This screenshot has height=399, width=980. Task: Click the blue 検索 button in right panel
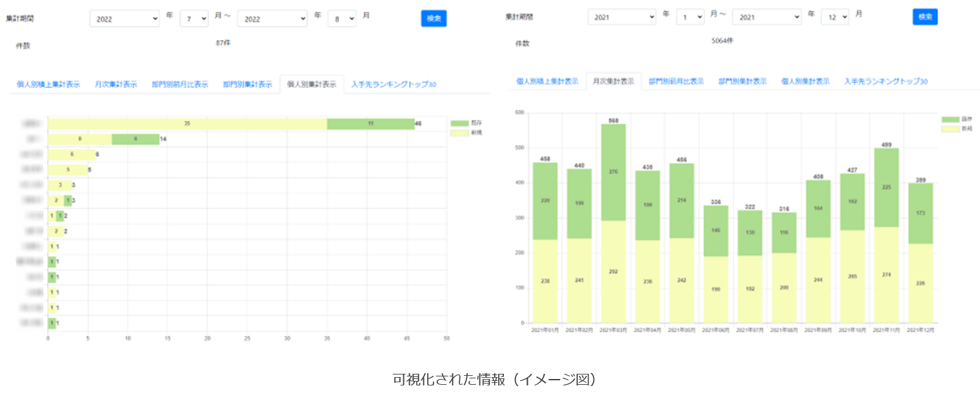925,17
